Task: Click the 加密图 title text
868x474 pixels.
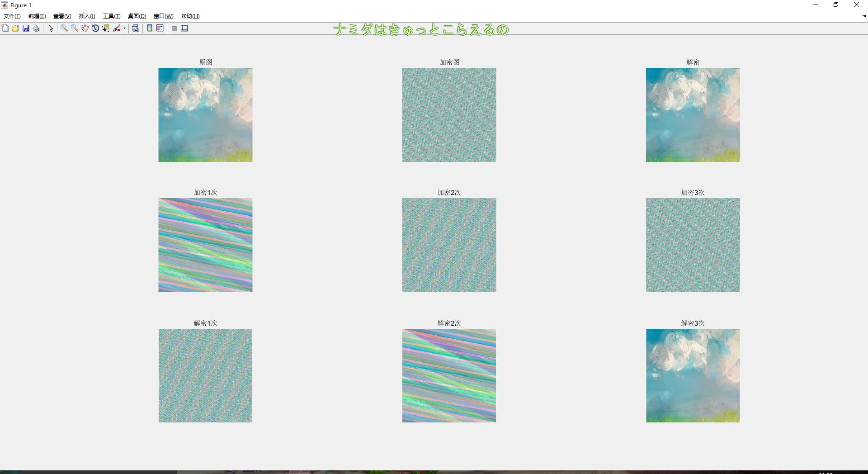Action: pos(449,62)
